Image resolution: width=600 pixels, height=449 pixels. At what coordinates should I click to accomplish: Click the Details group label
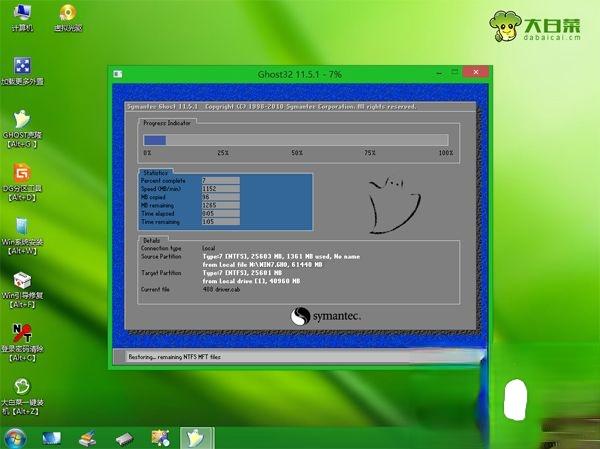[152, 240]
